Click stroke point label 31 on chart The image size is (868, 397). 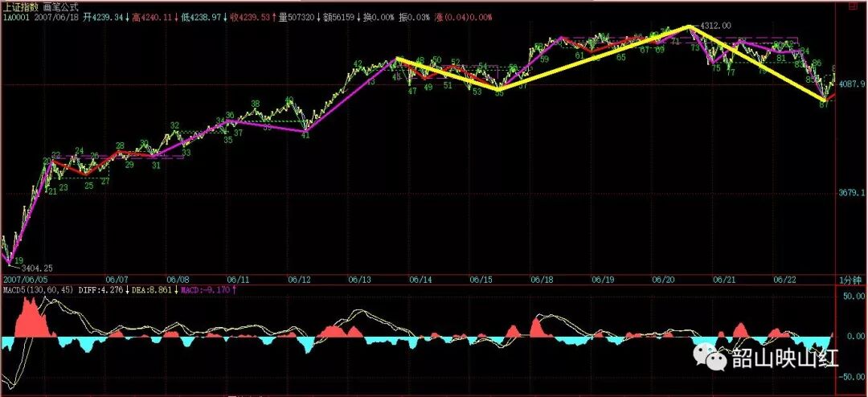[157, 165]
